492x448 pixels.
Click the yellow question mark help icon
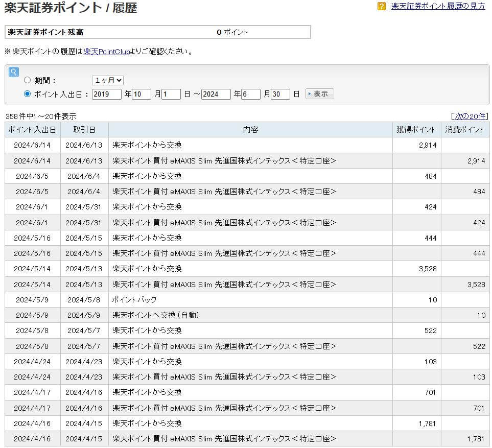point(382,7)
